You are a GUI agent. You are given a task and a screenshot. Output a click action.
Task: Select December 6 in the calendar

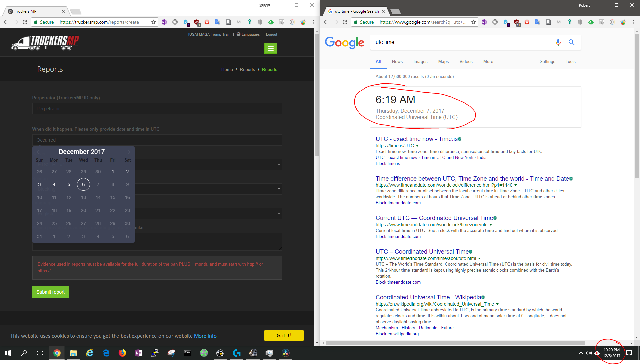[83, 184]
